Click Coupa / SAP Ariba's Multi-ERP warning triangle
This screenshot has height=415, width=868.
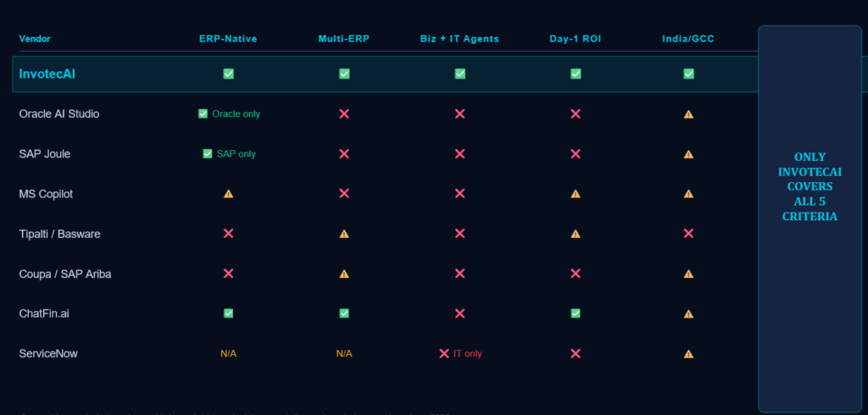tap(344, 274)
